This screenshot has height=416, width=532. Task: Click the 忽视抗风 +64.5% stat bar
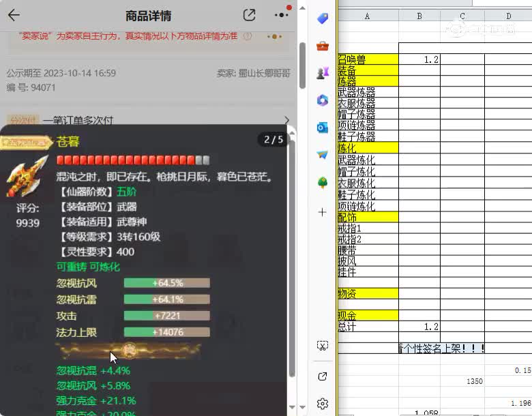click(167, 283)
